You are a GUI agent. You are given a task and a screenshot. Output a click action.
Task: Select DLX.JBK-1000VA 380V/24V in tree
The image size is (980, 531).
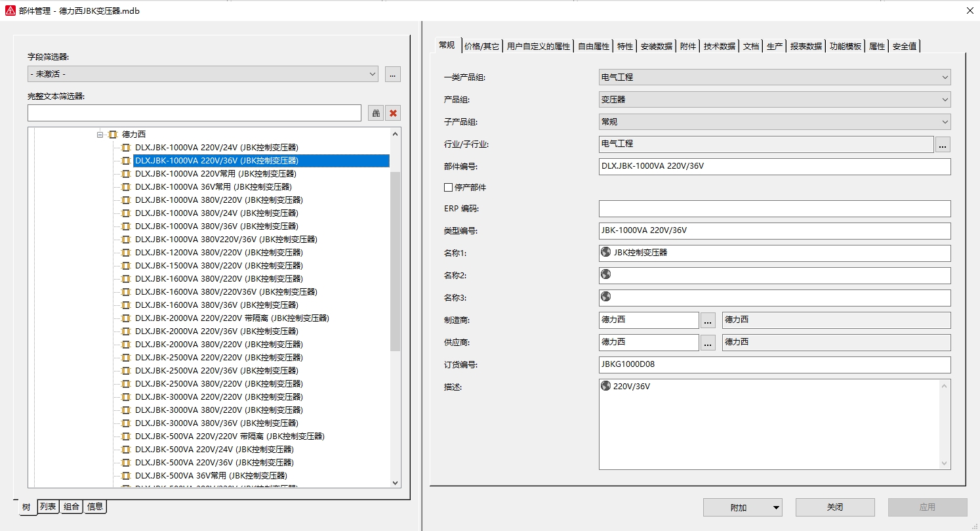pos(216,213)
